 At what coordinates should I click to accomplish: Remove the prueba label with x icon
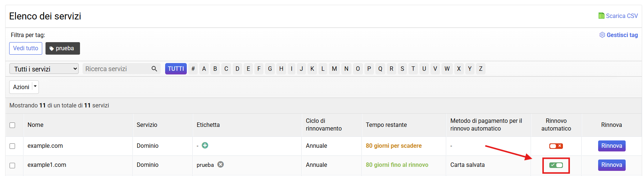(x=221, y=165)
